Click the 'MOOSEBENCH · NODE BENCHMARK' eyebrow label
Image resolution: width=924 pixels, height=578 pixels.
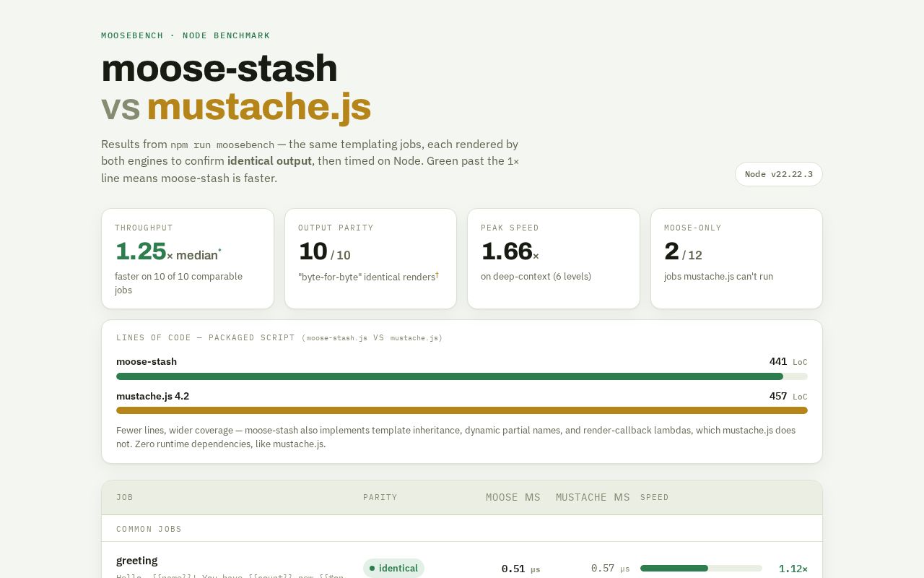coord(186,35)
